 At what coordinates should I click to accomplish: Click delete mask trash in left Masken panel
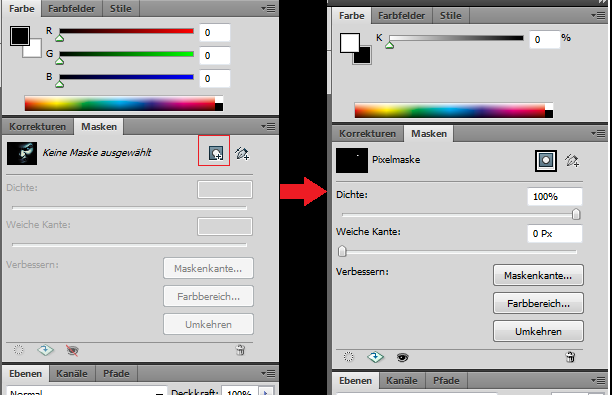tap(240, 350)
